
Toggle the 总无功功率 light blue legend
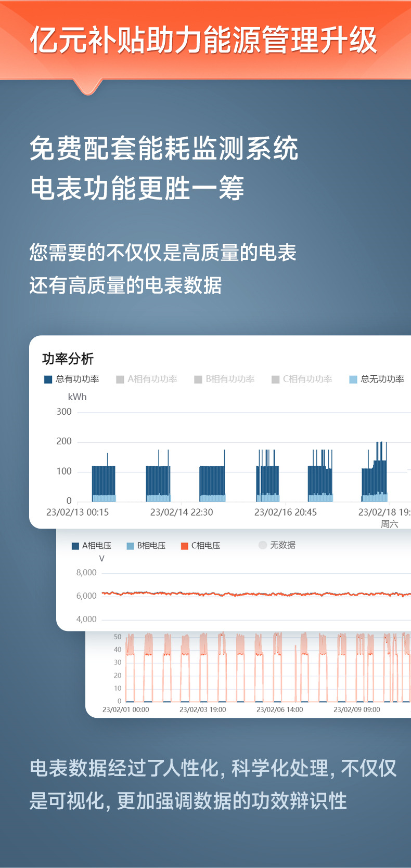[x=353, y=379]
